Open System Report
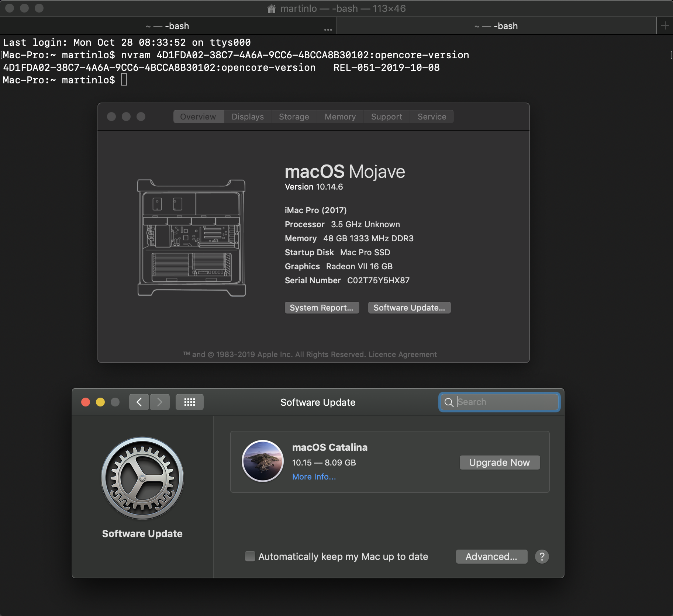The image size is (673, 616). tap(322, 308)
